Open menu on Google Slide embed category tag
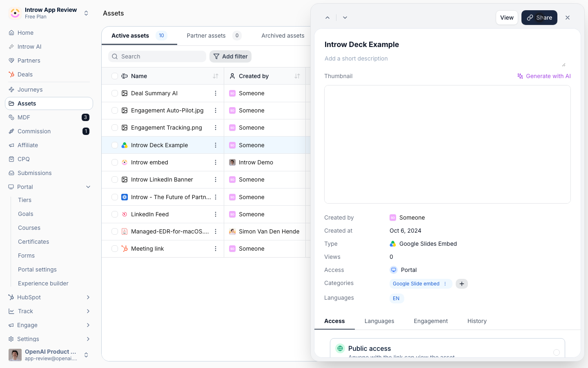Viewport: 588px width, 368px height. (x=445, y=284)
